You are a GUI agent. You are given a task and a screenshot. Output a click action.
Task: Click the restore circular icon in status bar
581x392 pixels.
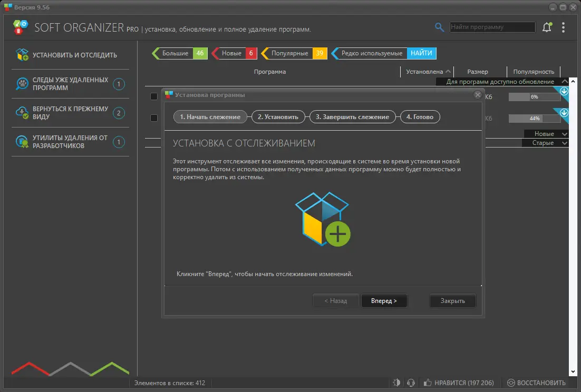click(x=511, y=383)
